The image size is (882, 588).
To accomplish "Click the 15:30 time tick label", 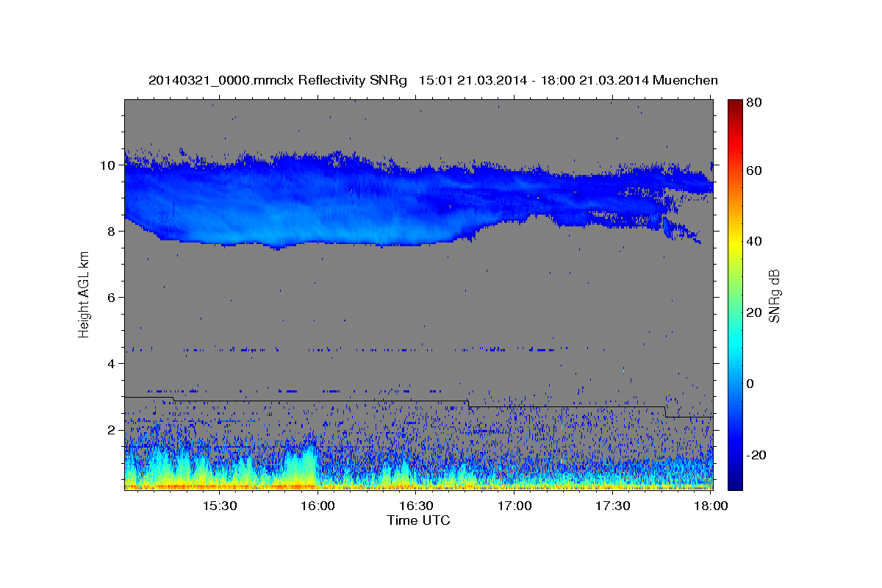I will (x=219, y=506).
